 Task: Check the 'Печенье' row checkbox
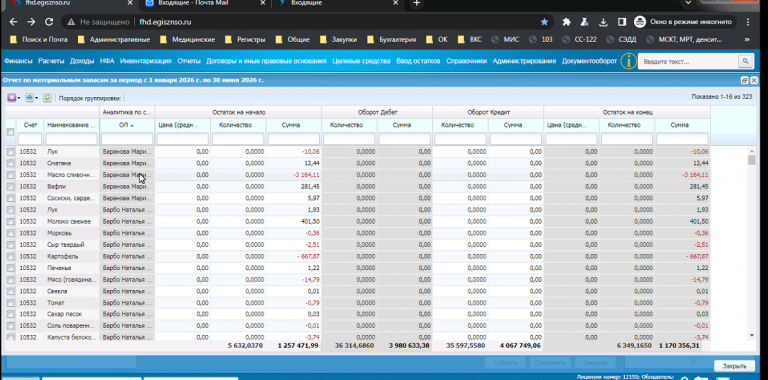click(x=10, y=268)
